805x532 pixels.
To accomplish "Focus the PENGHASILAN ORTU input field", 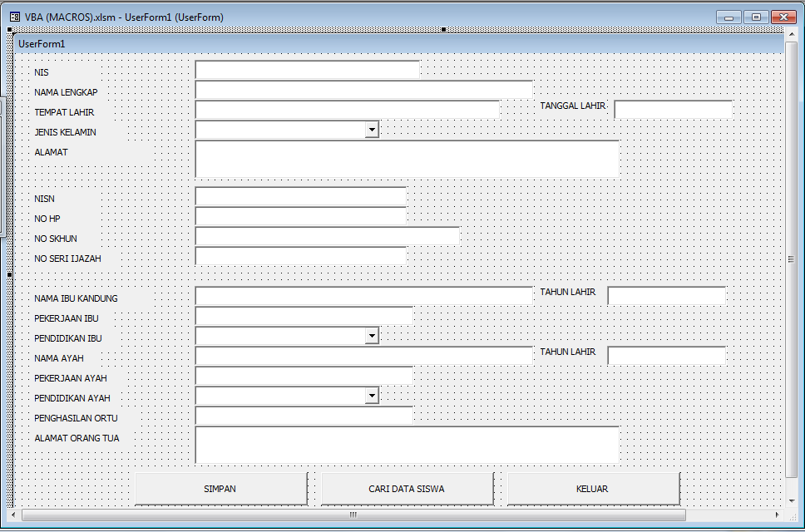I will (304, 415).
